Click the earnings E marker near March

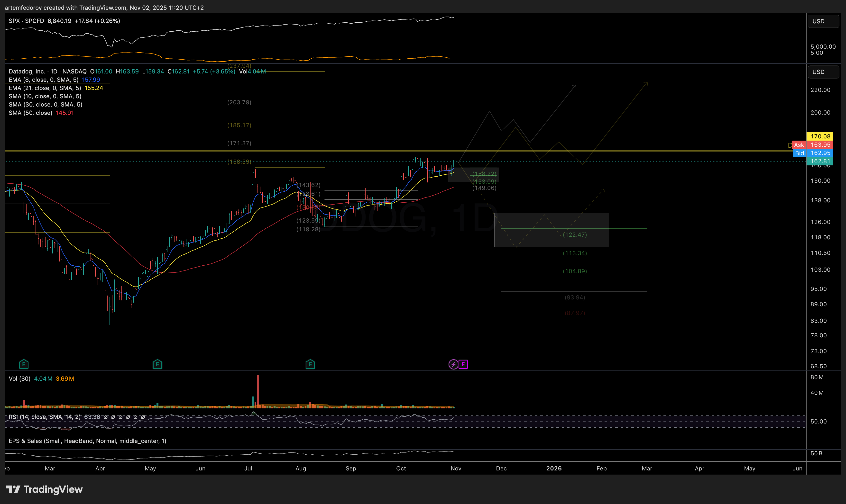(23, 364)
